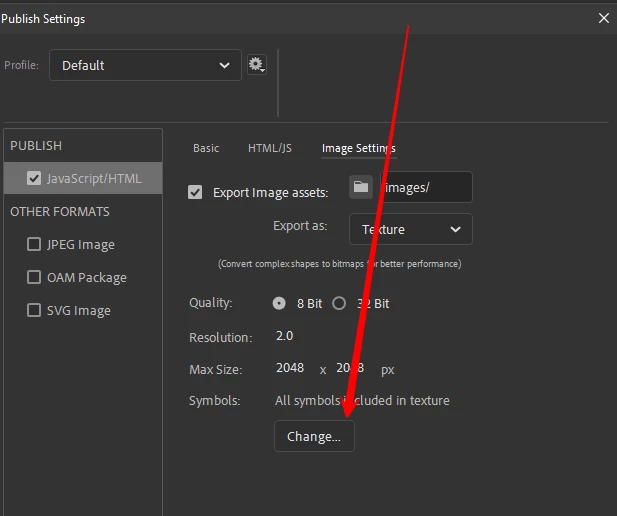The width and height of the screenshot is (617, 516).
Task: Click the SVG Image label
Action: [x=79, y=311]
